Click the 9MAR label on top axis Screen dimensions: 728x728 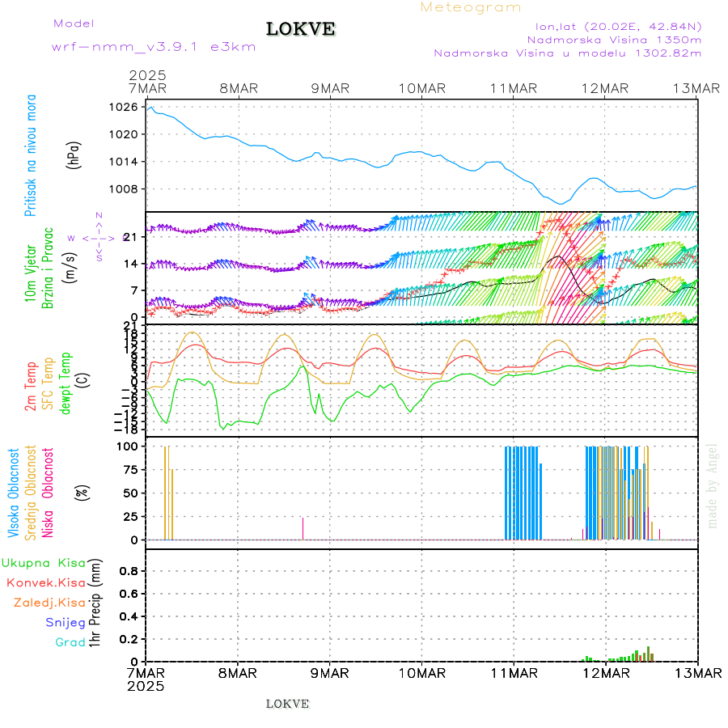click(x=329, y=88)
